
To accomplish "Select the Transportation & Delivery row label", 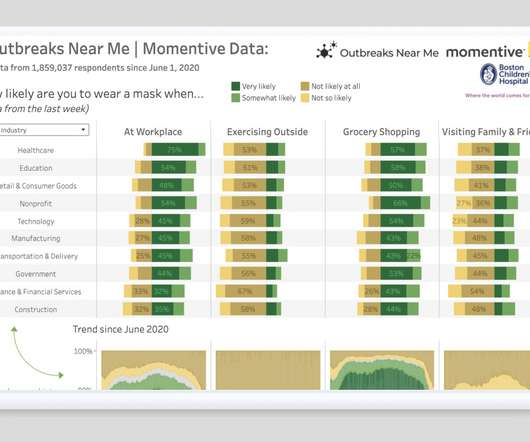I will pos(39,256).
